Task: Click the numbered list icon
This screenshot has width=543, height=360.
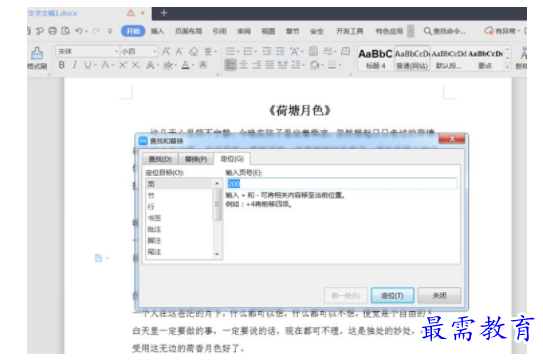Action: click(248, 52)
